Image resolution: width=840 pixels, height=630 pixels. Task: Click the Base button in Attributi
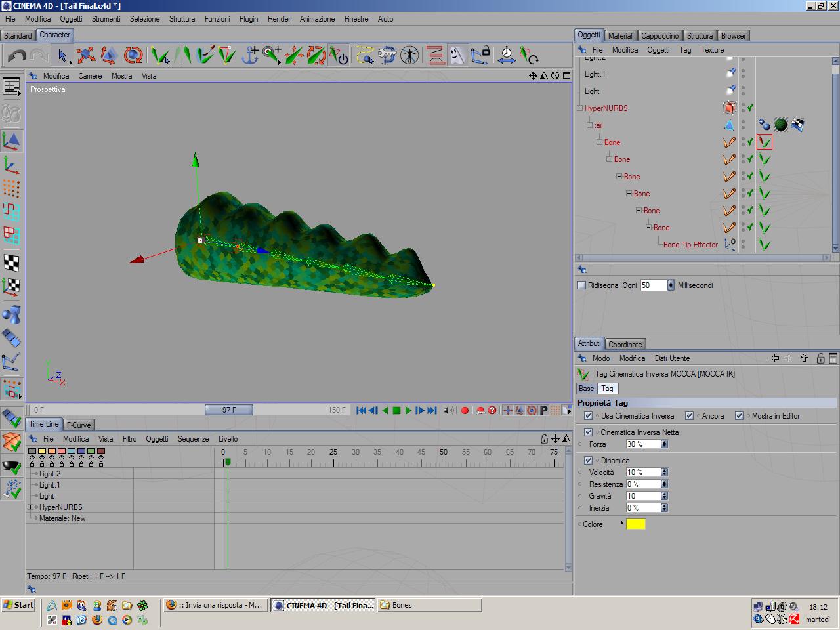pos(587,388)
